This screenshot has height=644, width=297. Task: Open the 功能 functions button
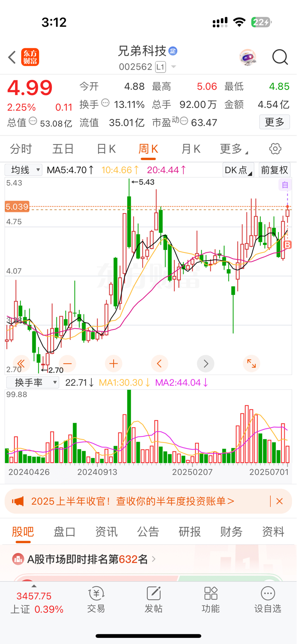click(210, 600)
